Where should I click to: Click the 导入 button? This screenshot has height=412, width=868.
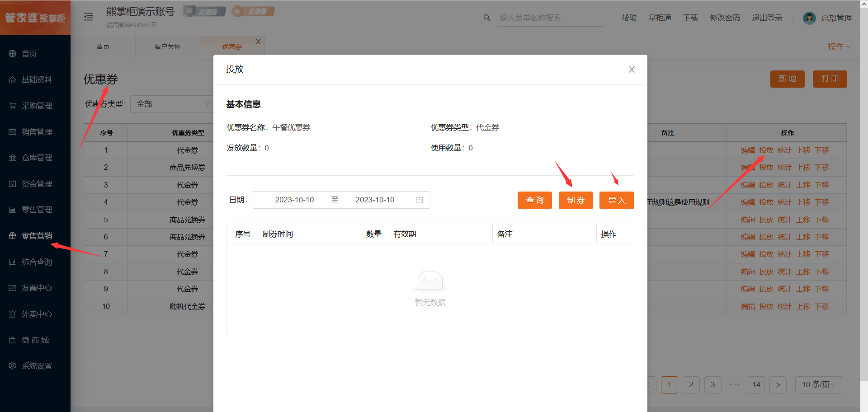coord(617,200)
